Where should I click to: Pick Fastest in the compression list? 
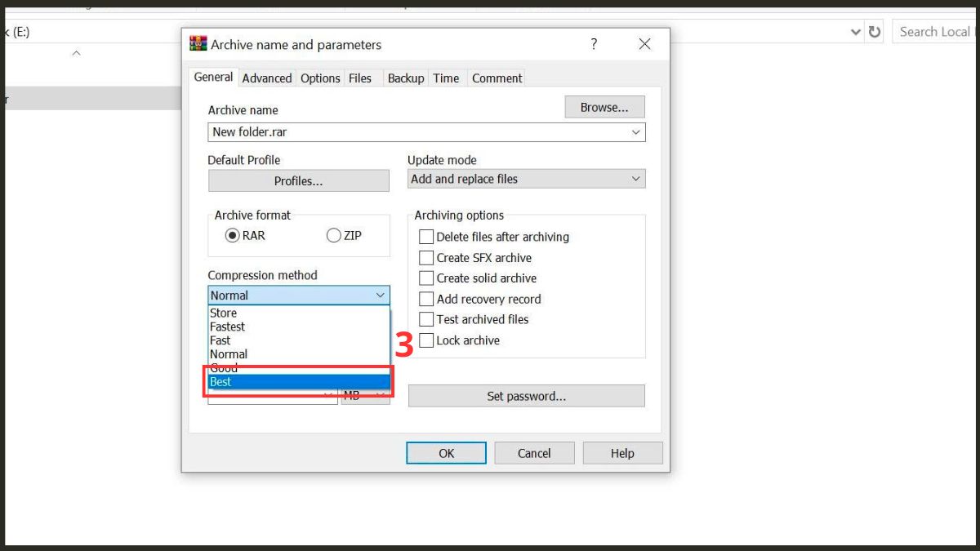pos(299,327)
